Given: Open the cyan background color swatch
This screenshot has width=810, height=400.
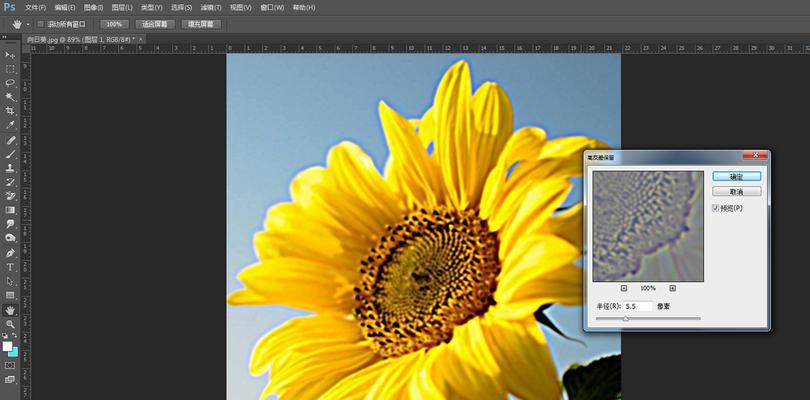Looking at the screenshot, I should click(14, 352).
